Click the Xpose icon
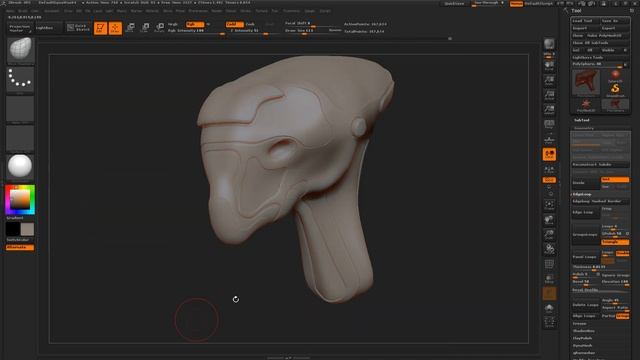This screenshot has height=360, width=640. [x=549, y=322]
